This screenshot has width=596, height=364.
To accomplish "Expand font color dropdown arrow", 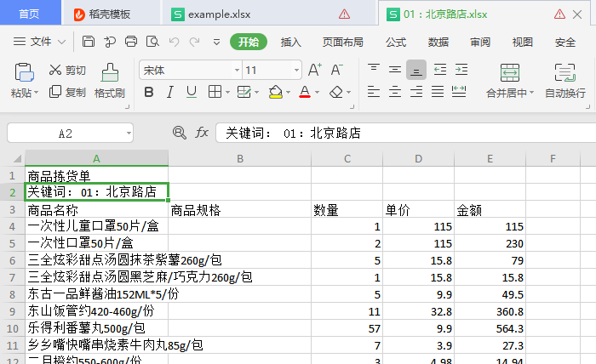I will coord(317,92).
